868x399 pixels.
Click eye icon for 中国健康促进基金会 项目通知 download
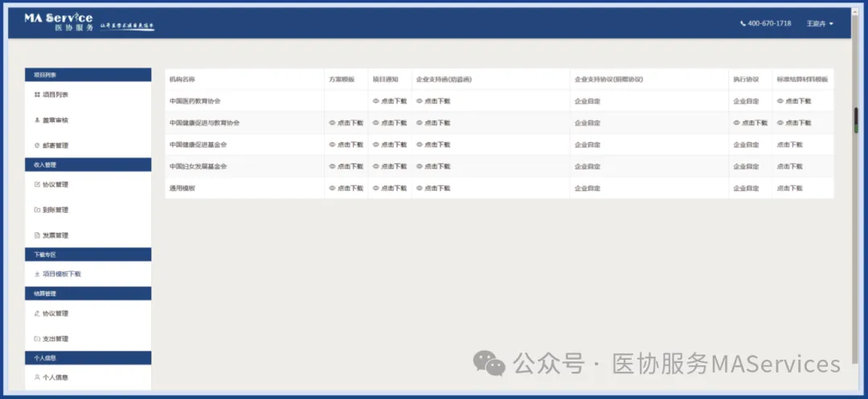[x=376, y=145]
